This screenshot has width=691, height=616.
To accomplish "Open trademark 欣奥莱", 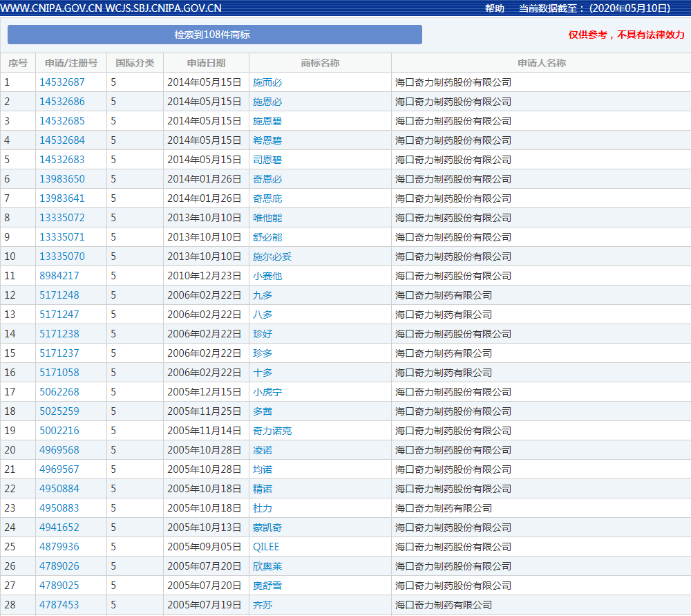I will [x=267, y=566].
